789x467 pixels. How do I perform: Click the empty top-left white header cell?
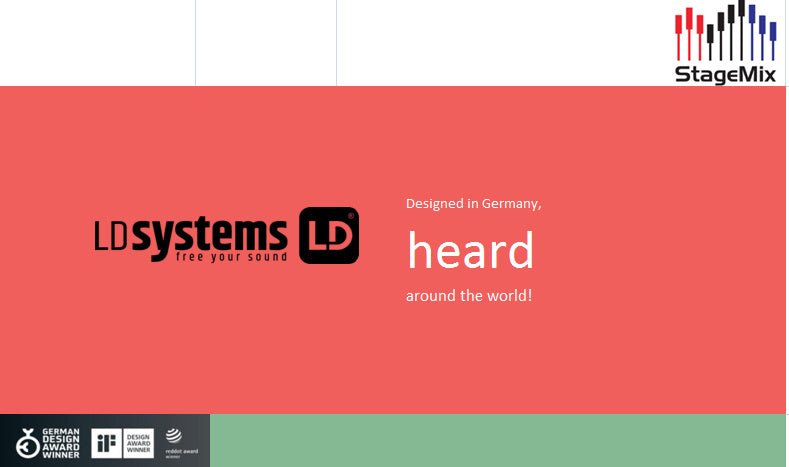tap(97, 42)
